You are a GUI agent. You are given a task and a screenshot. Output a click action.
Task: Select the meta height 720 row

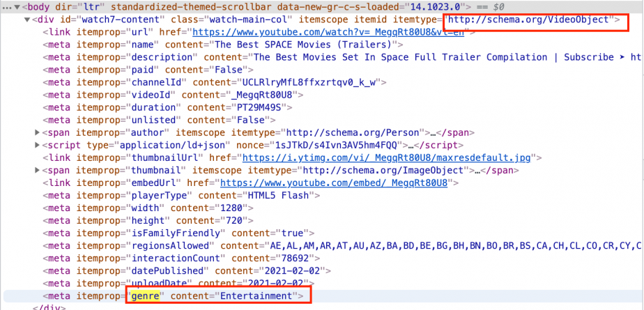[x=148, y=221]
